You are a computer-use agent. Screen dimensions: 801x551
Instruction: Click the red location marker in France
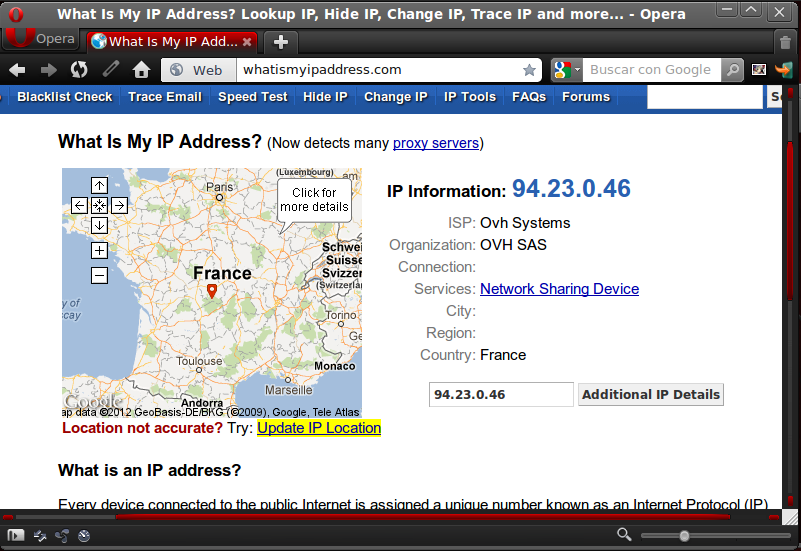click(212, 291)
